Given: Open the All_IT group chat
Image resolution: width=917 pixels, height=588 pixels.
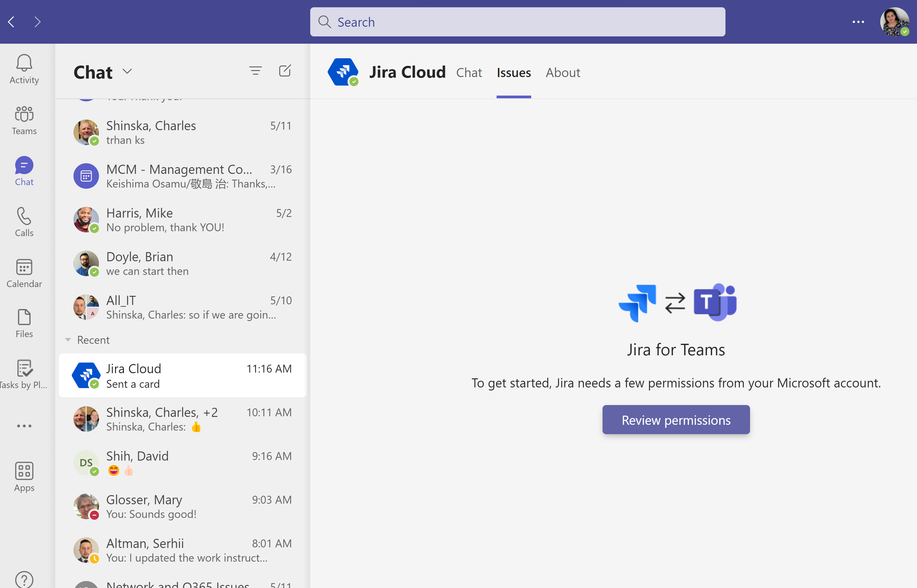Looking at the screenshot, I should (x=182, y=307).
